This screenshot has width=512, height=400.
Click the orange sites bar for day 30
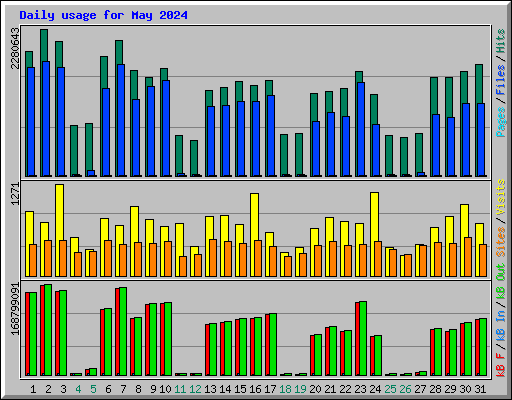pos(468,257)
